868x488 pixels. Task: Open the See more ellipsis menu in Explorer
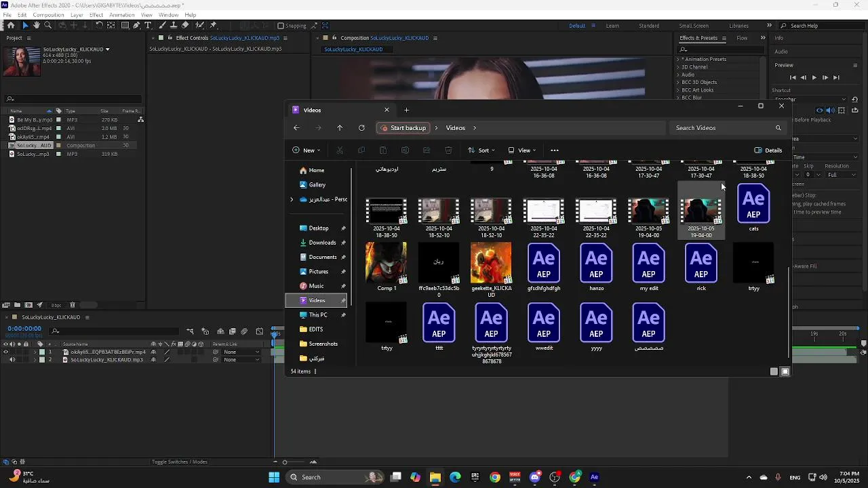click(555, 150)
